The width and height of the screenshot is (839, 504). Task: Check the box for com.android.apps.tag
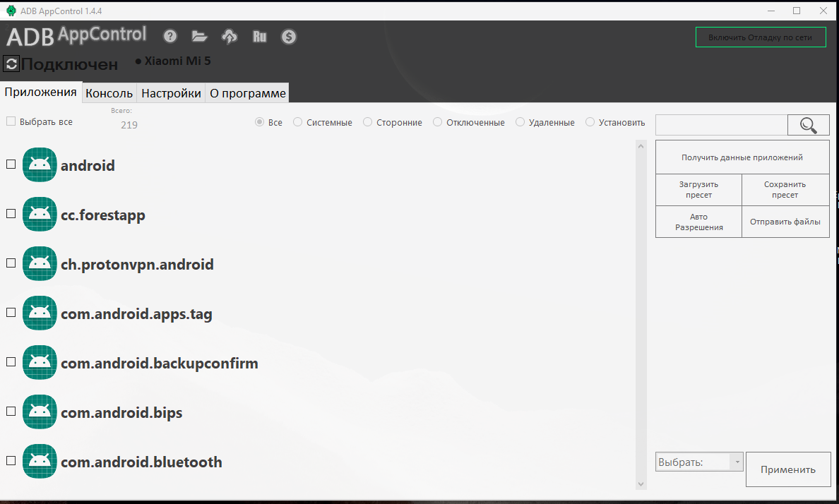tap(11, 313)
